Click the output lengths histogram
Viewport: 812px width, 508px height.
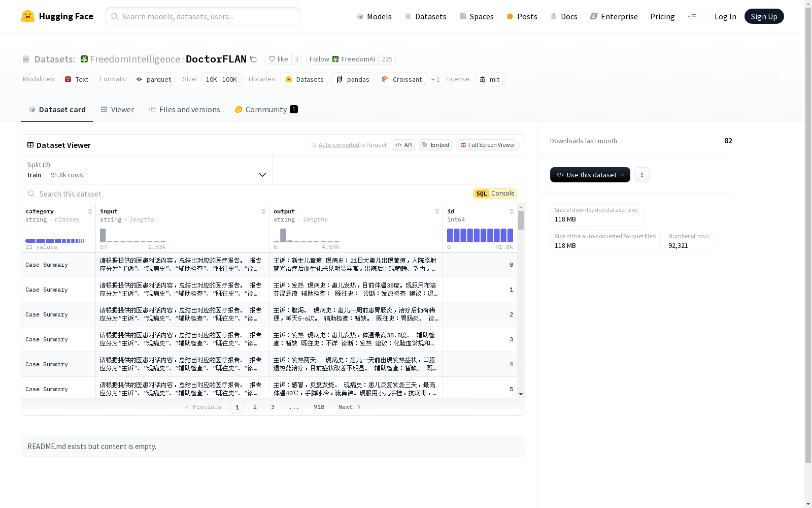pos(307,235)
